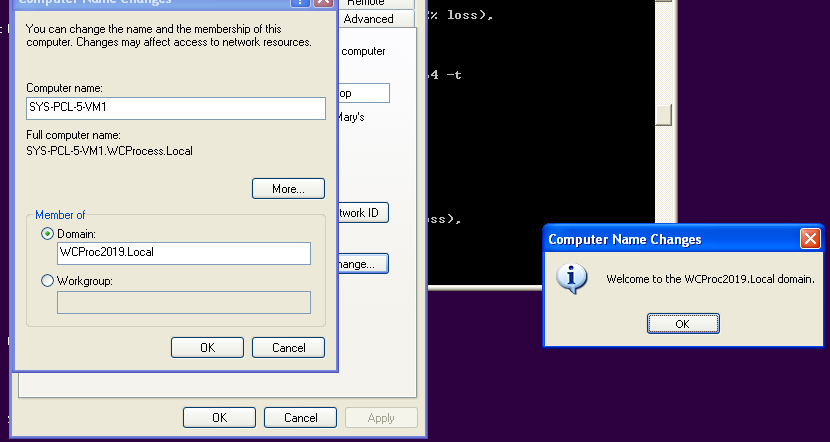Cancel the Computer Name Changes dialog
Viewport: 830px width, 442px height.
tap(287, 347)
